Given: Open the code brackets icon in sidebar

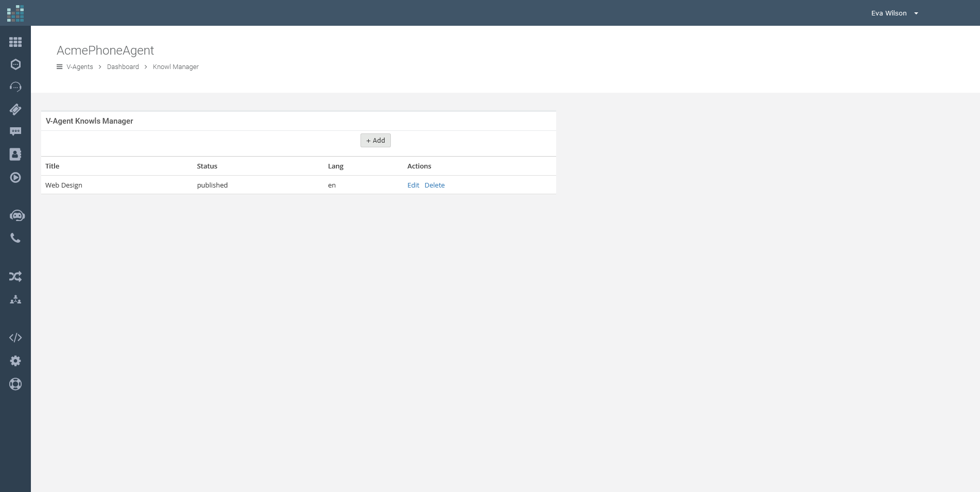Looking at the screenshot, I should pyautogui.click(x=15, y=337).
